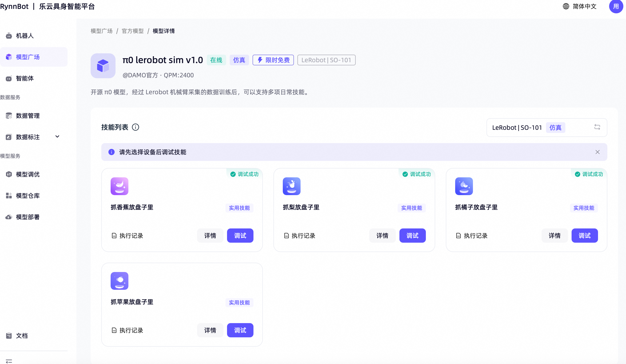Collapse sidebar using the bottom menu icon
This screenshot has height=364, width=626.
[9, 361]
